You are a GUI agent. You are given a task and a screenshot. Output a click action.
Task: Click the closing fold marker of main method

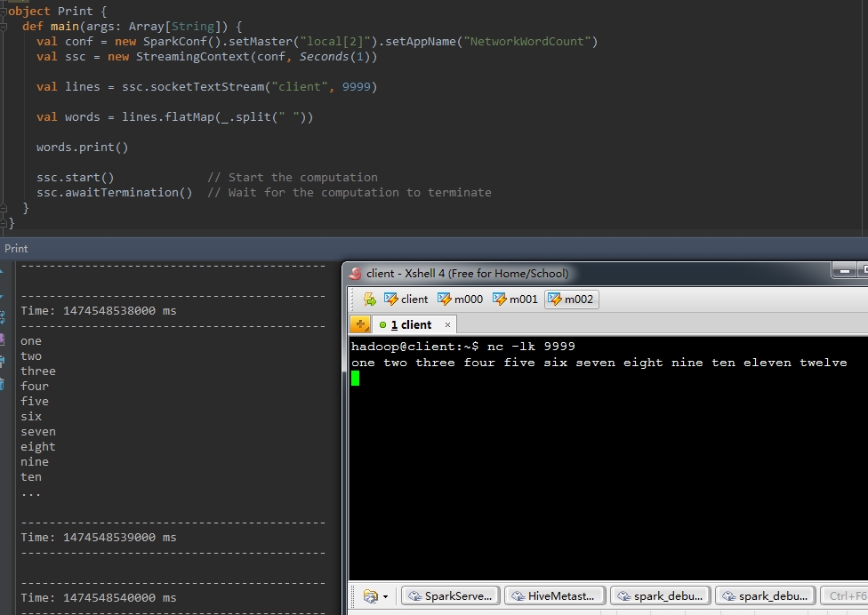pos(4,208)
